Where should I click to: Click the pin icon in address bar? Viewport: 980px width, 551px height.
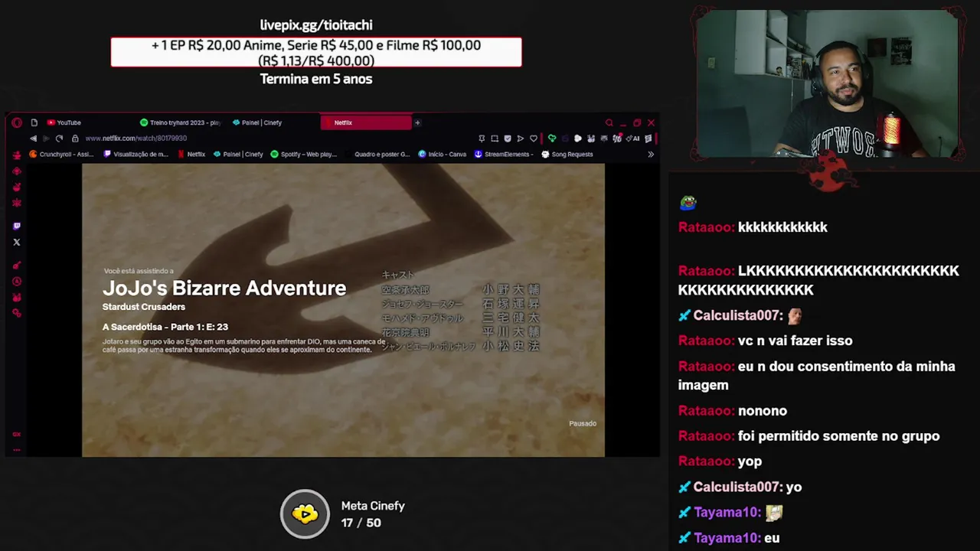click(x=482, y=139)
